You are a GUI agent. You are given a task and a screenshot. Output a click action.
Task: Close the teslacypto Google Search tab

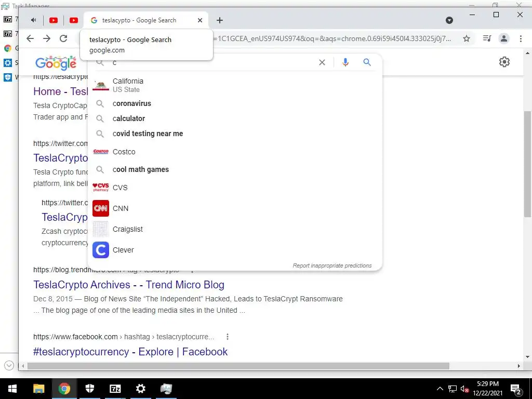point(200,20)
